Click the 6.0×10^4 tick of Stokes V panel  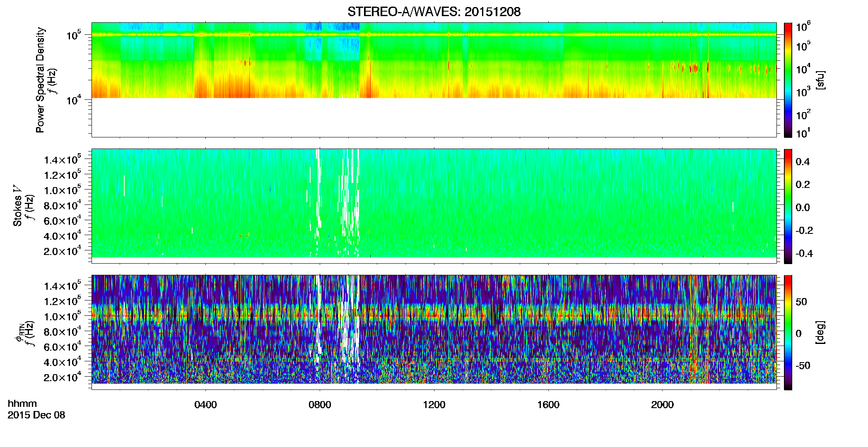tap(63, 221)
